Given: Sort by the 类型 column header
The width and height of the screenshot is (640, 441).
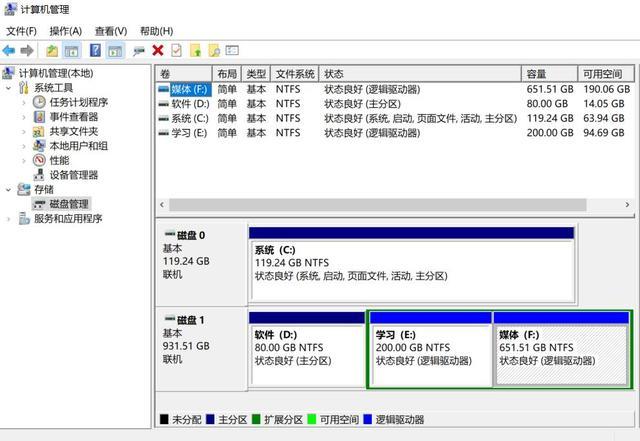Looking at the screenshot, I should tap(256, 74).
